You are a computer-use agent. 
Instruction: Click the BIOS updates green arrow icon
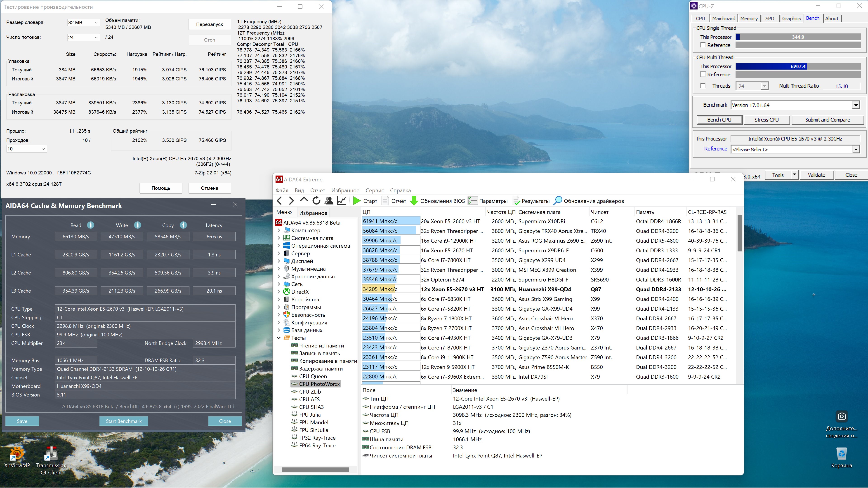click(414, 201)
